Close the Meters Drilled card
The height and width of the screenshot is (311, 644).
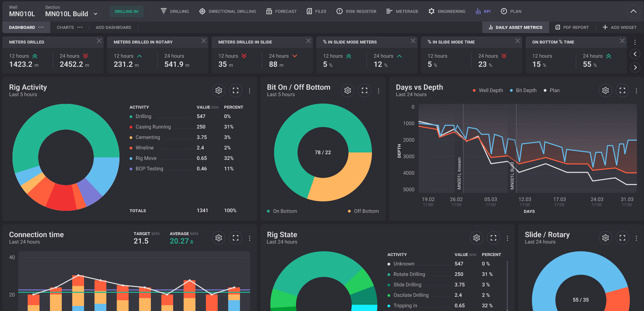99,41
